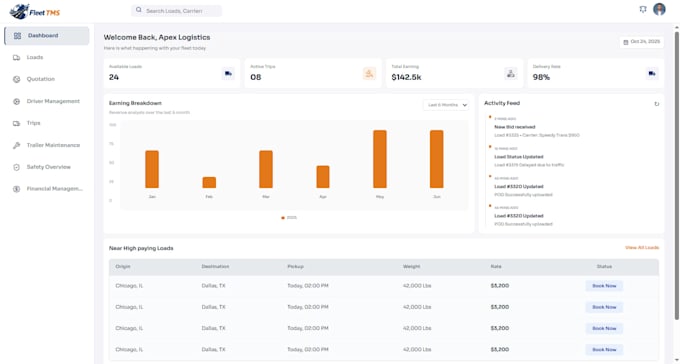Click the notification bell icon

click(x=643, y=9)
